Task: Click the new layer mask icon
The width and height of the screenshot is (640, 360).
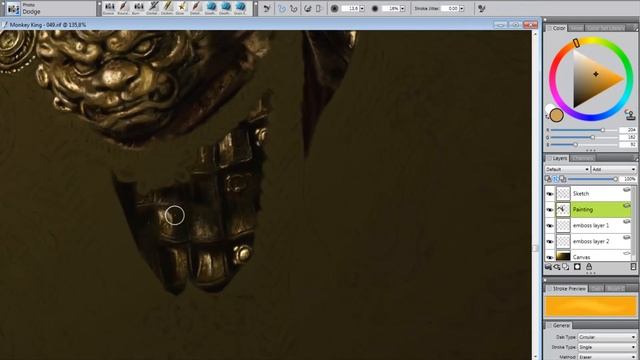Action: [577, 267]
